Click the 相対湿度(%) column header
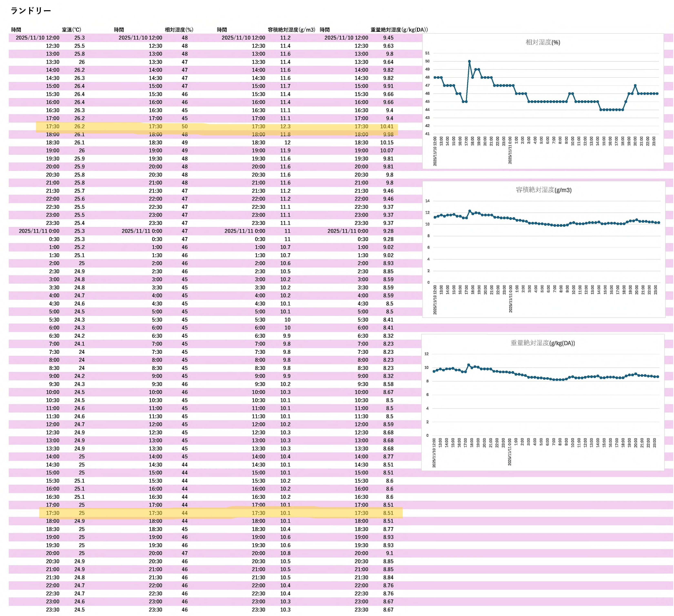 tap(179, 30)
